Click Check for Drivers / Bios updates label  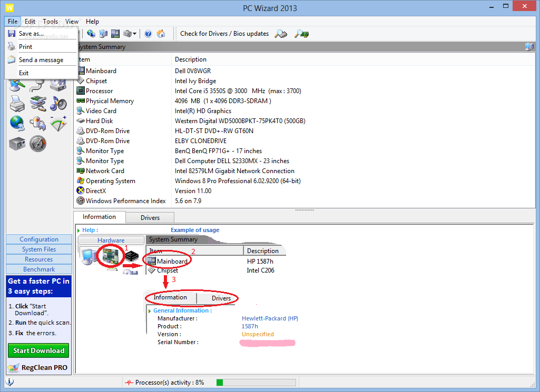click(x=224, y=34)
